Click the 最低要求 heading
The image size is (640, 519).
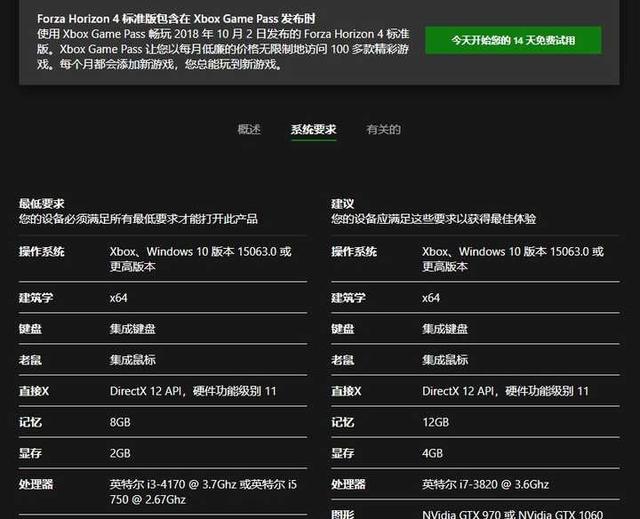[42, 204]
